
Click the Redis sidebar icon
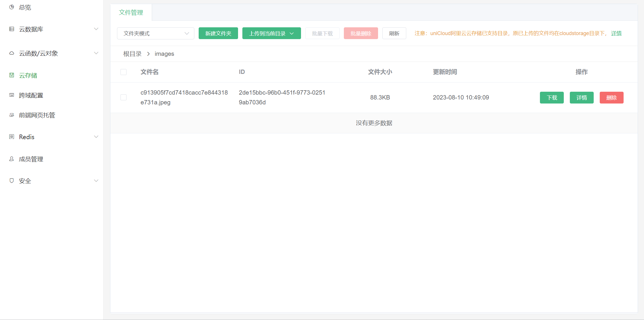pos(11,137)
